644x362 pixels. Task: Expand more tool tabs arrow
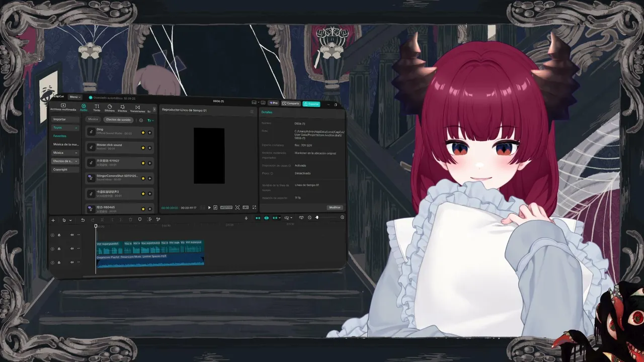point(154,110)
